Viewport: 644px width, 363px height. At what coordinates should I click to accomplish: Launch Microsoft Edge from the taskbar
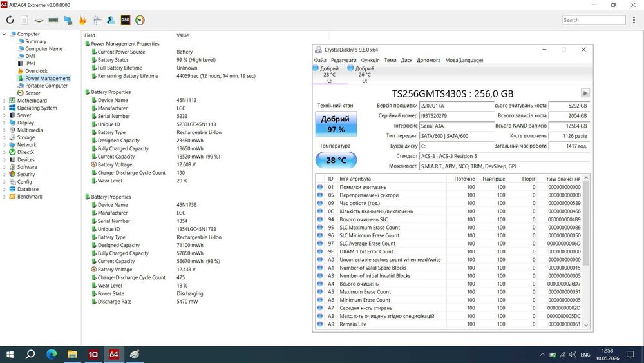click(x=52, y=355)
